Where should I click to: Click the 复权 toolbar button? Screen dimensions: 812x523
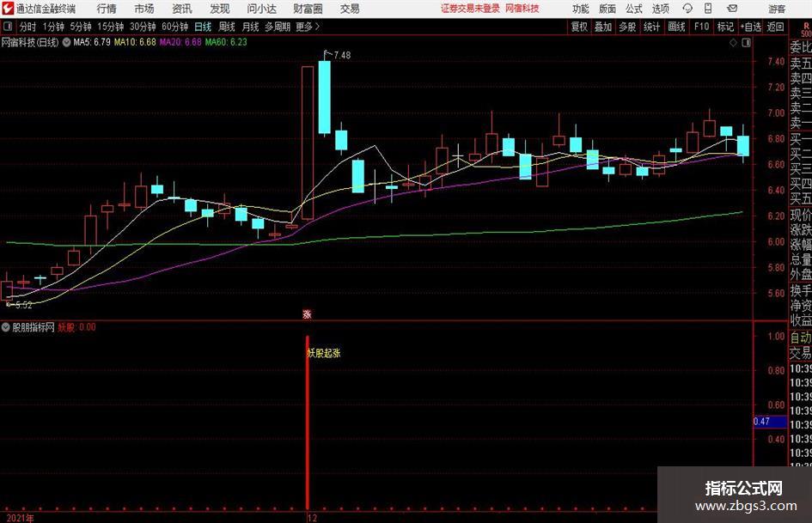579,27
